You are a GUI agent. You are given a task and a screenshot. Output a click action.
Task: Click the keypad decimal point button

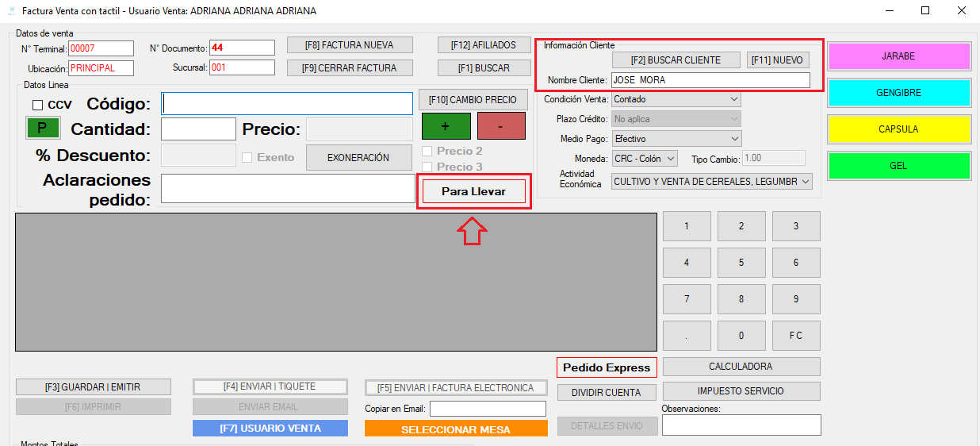(687, 336)
